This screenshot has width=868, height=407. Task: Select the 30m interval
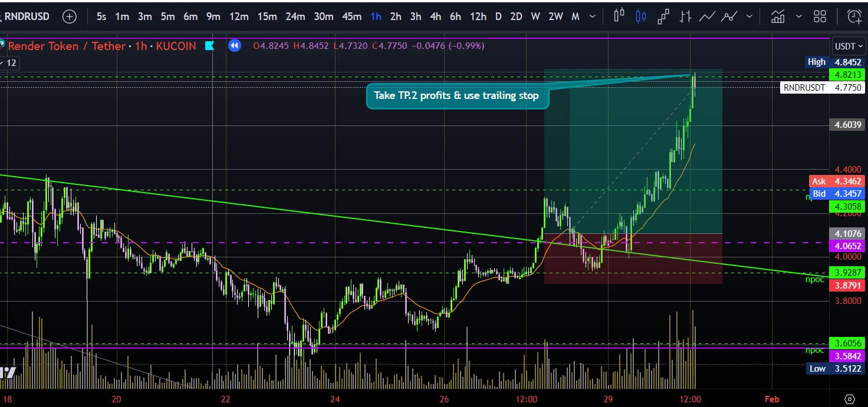(324, 16)
